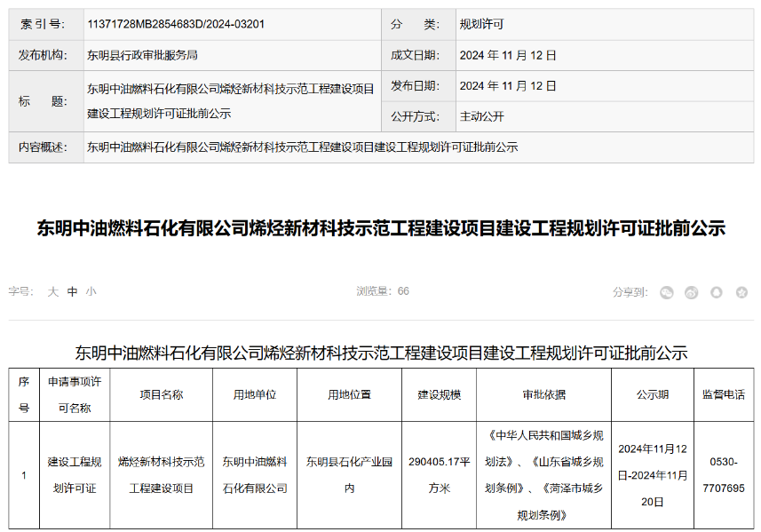
Task: Click the 索引号 label cell
Action: pyautogui.click(x=46, y=24)
